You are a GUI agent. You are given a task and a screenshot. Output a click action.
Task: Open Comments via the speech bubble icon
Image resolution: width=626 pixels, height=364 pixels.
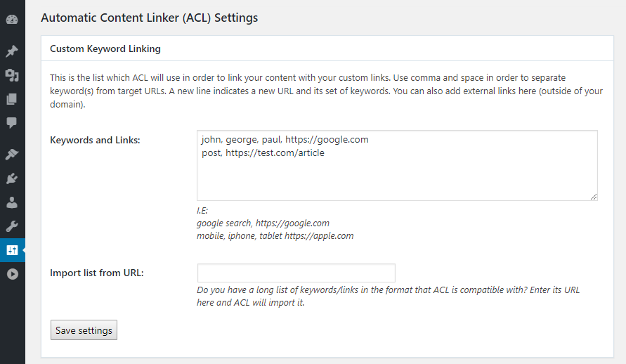[12, 123]
